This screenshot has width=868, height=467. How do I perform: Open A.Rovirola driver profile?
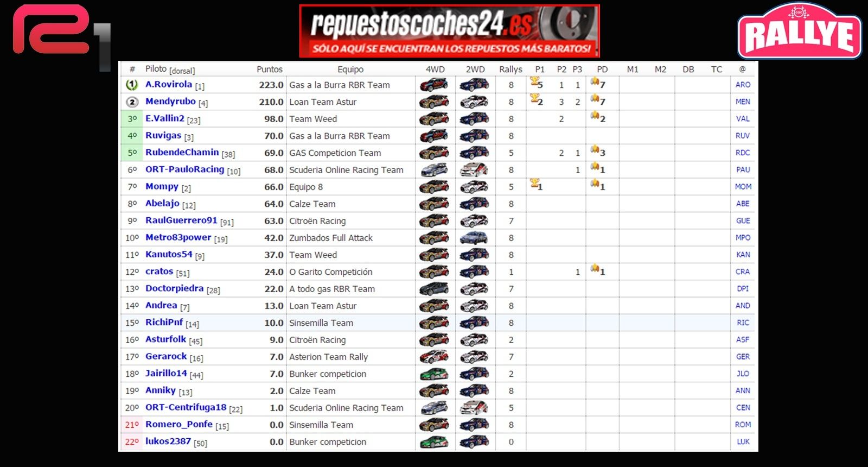(x=169, y=84)
